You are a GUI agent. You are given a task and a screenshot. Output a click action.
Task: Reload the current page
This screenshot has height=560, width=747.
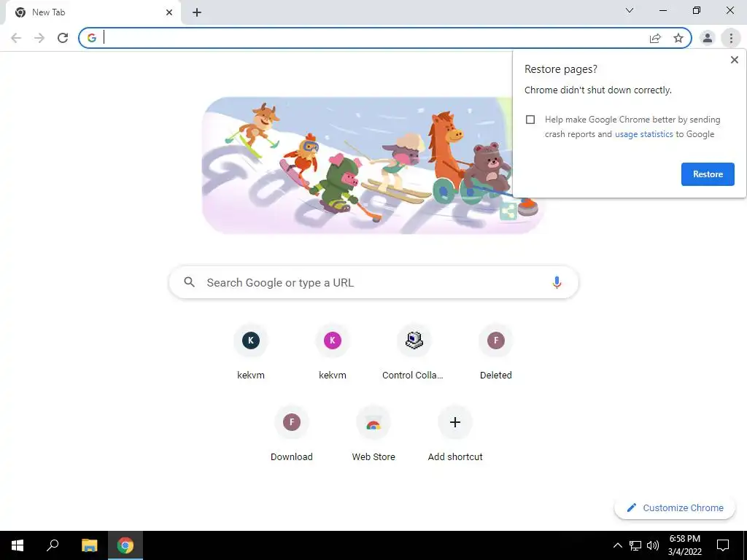pos(63,38)
